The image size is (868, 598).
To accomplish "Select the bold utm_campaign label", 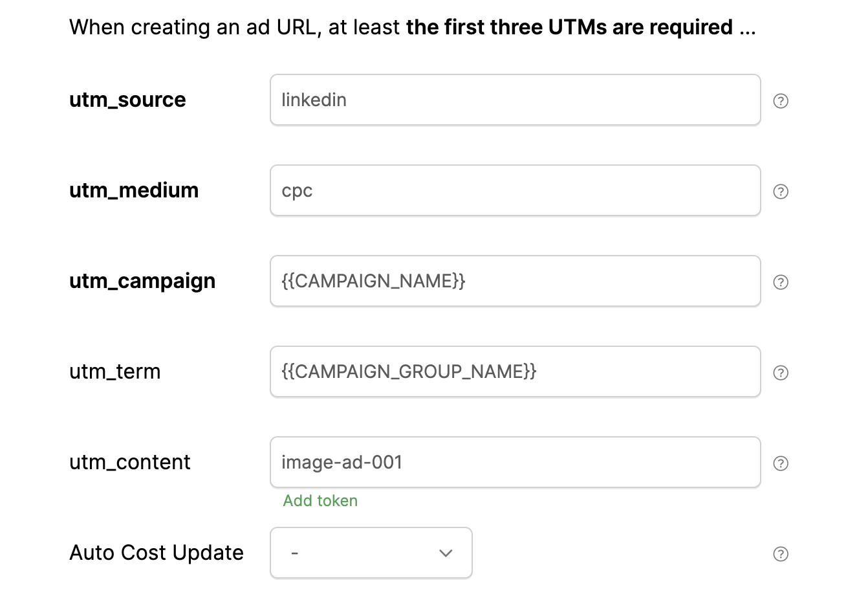I will 142,281.
